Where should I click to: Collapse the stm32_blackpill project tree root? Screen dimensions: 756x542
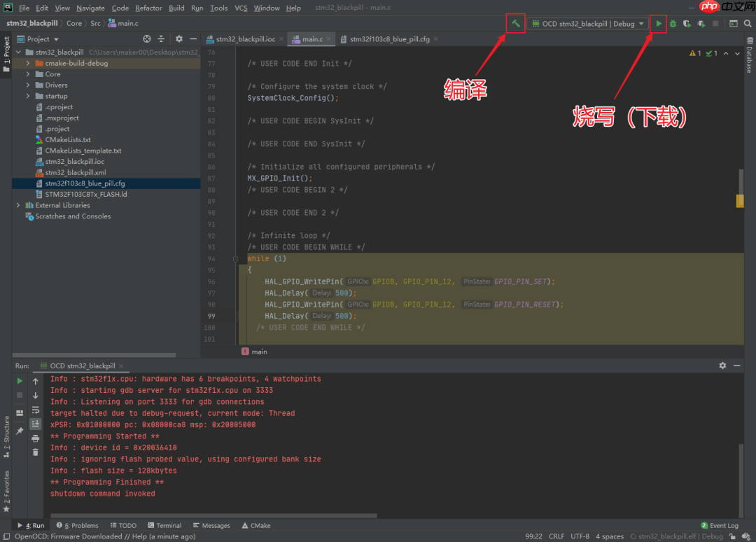click(17, 51)
